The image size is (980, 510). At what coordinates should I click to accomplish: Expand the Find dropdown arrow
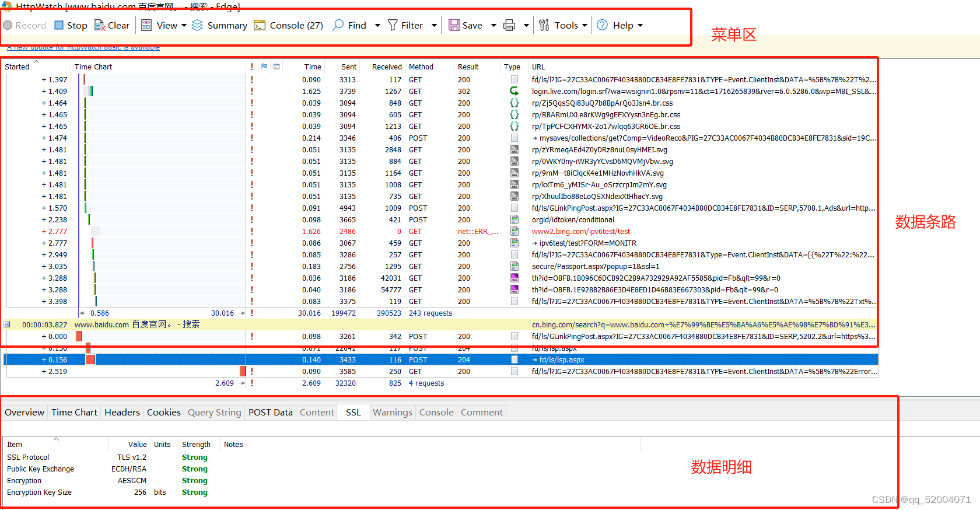(x=377, y=26)
